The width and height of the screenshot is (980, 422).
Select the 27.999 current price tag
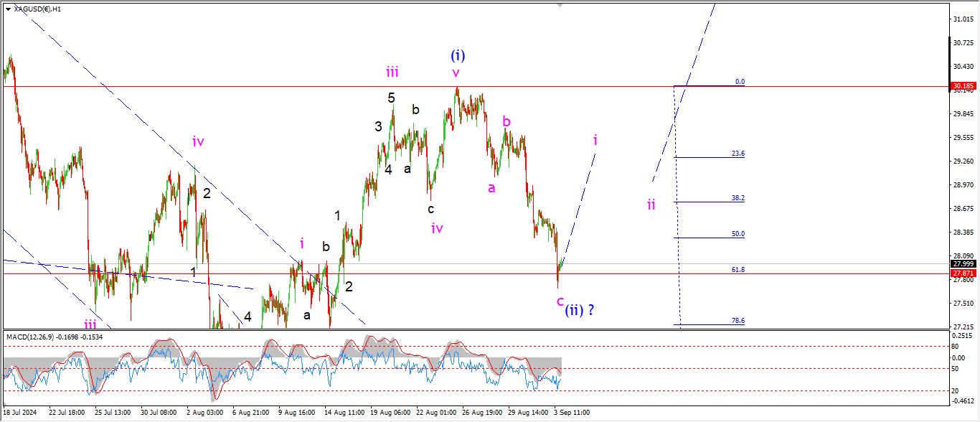coord(962,264)
